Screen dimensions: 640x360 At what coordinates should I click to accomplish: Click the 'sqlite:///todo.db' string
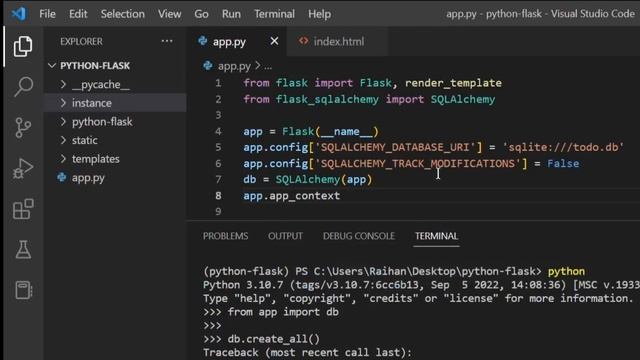tap(563, 147)
